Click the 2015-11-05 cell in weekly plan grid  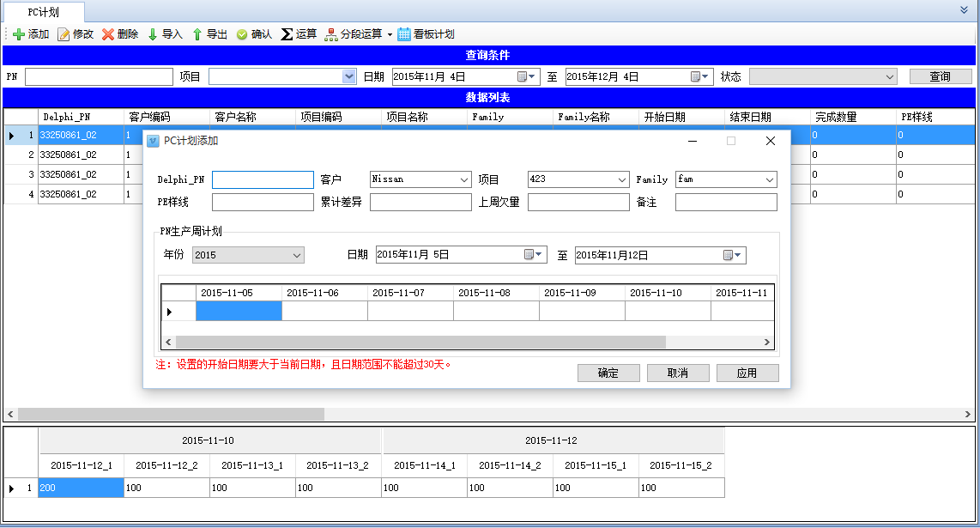coord(239,312)
